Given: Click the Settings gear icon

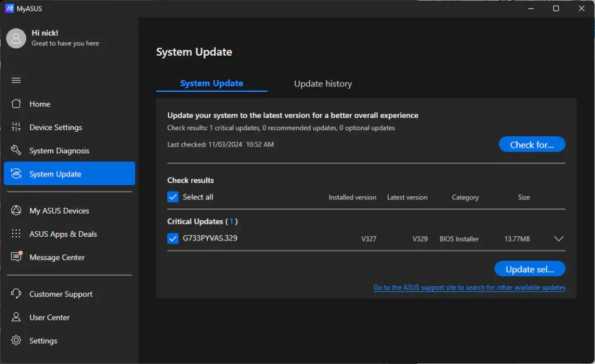Looking at the screenshot, I should tap(16, 340).
